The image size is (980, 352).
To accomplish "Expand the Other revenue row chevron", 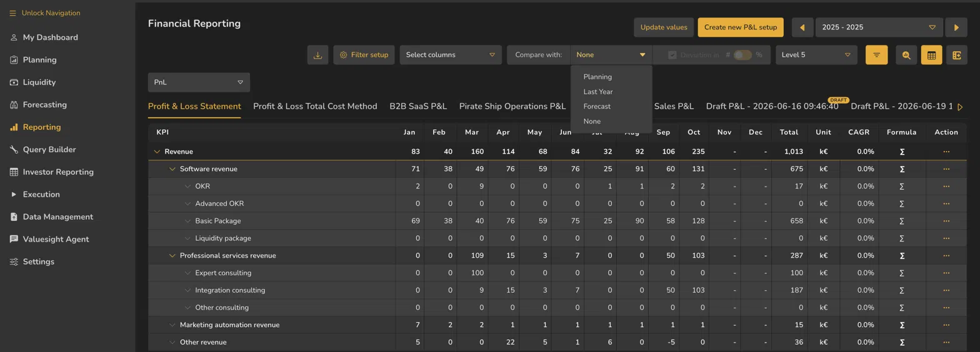I will click(172, 343).
